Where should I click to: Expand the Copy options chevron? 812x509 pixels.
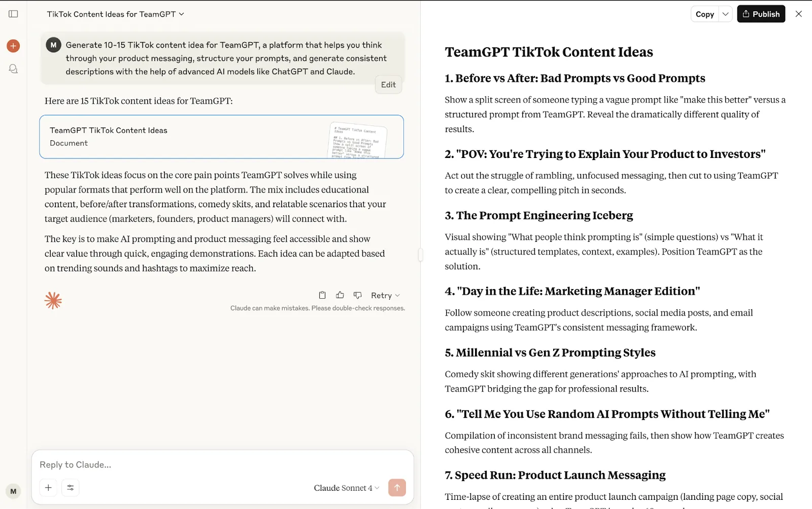point(726,14)
